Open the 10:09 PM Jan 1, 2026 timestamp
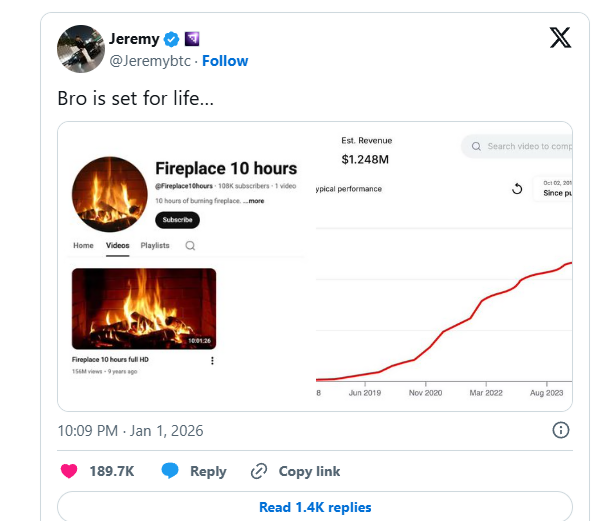 pyautogui.click(x=130, y=430)
